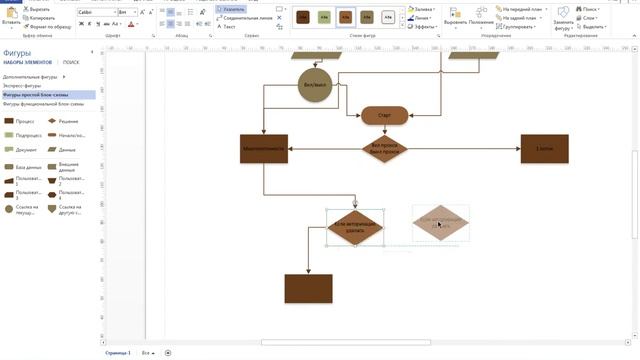Click the Вырезать cut command

(36, 9)
